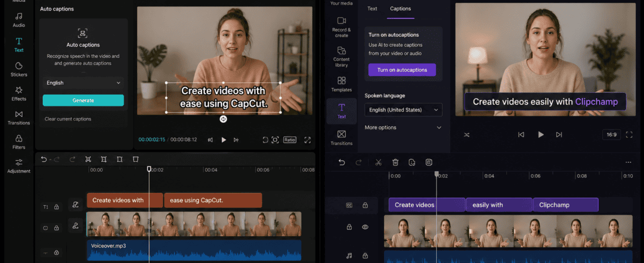Select the Voiceover.mp3 audio clip
This screenshot has height=263, width=644.
pos(194,251)
